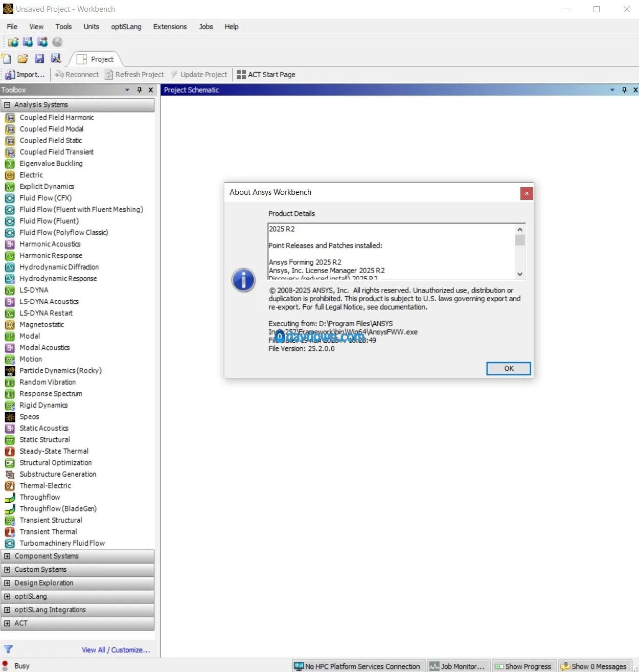Click the New Project icon
The width and height of the screenshot is (639, 672).
point(6,59)
